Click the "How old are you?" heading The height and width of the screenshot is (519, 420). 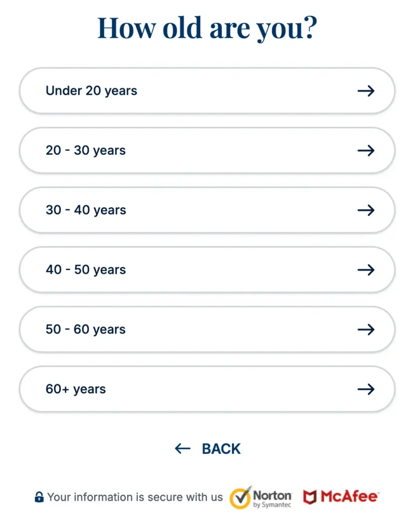tap(207, 28)
